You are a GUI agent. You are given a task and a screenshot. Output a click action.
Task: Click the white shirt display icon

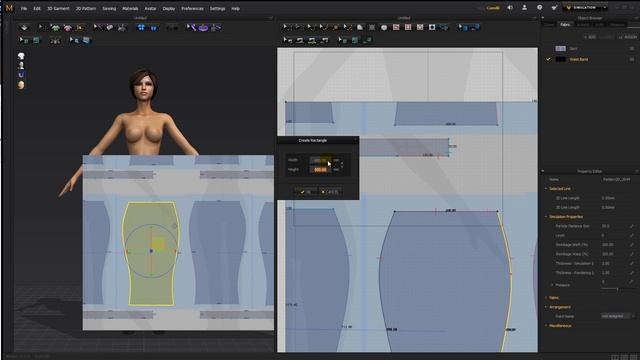click(x=21, y=56)
